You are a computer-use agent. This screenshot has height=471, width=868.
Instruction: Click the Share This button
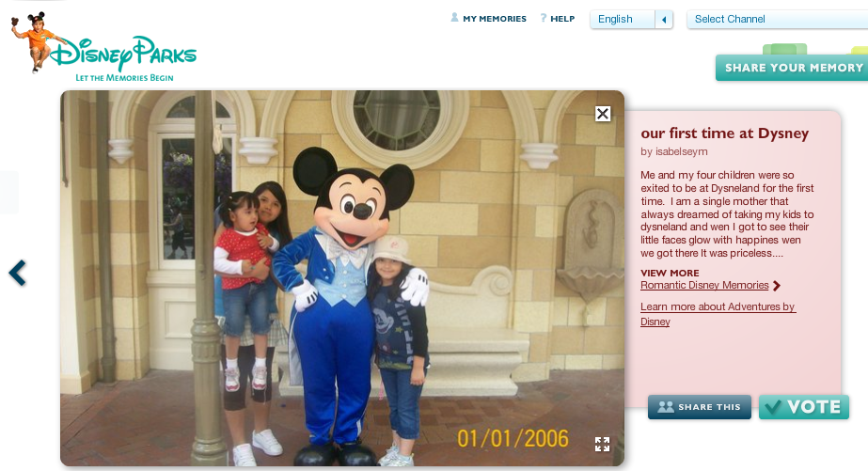[699, 407]
